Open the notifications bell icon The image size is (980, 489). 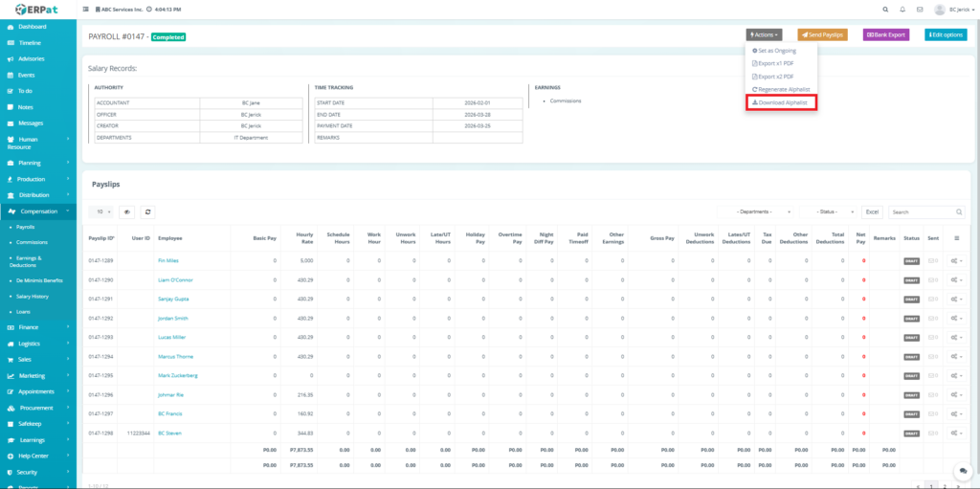900,10
